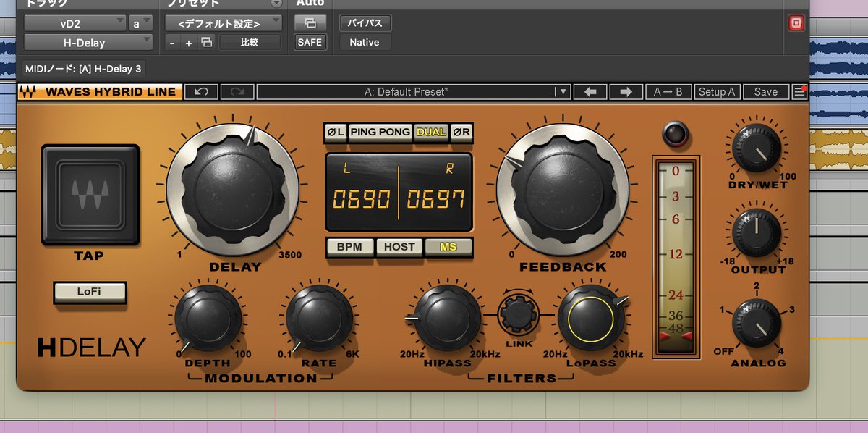Select next preset with plus button
Viewport: 868px width, 433px height.
click(188, 43)
